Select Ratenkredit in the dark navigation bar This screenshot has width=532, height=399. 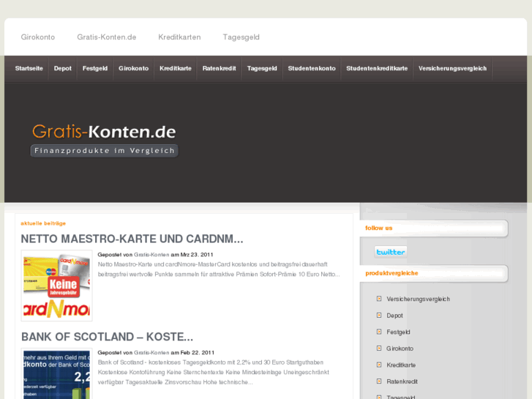[220, 68]
